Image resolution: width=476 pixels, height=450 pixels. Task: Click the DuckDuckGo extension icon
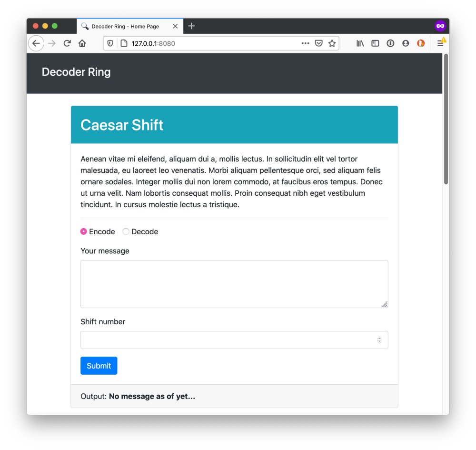point(421,43)
